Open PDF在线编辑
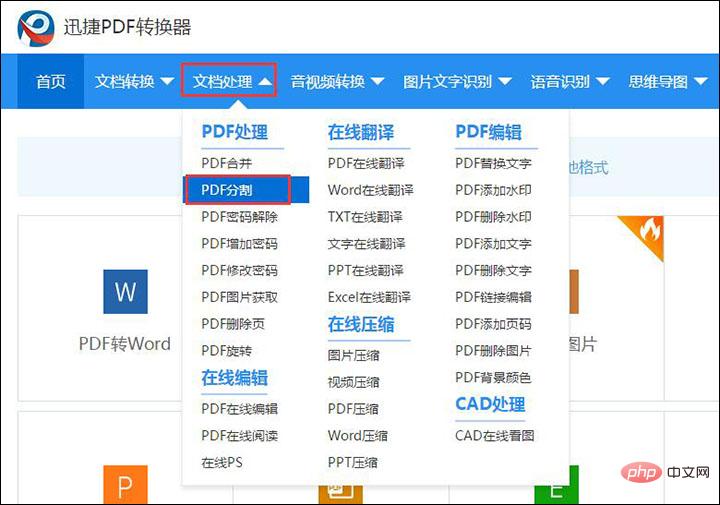The height and width of the screenshot is (505, 720). coord(239,409)
